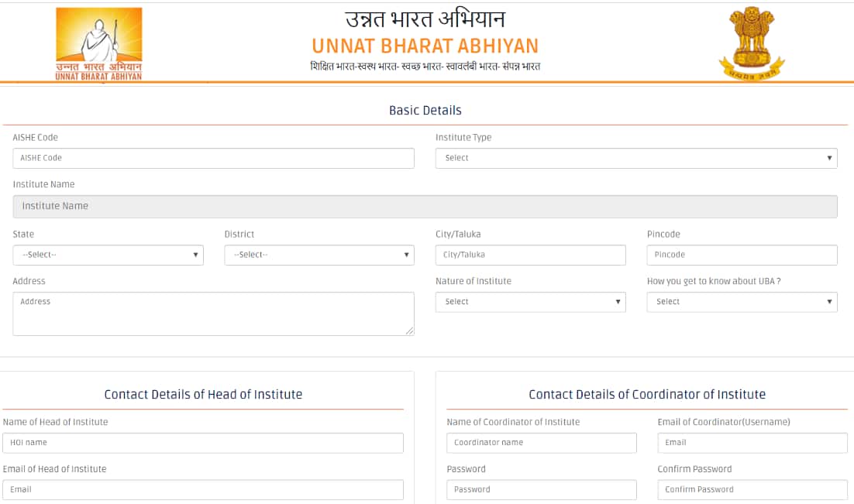The height and width of the screenshot is (504, 854).
Task: Click the national emblem of India image
Action: click(752, 43)
